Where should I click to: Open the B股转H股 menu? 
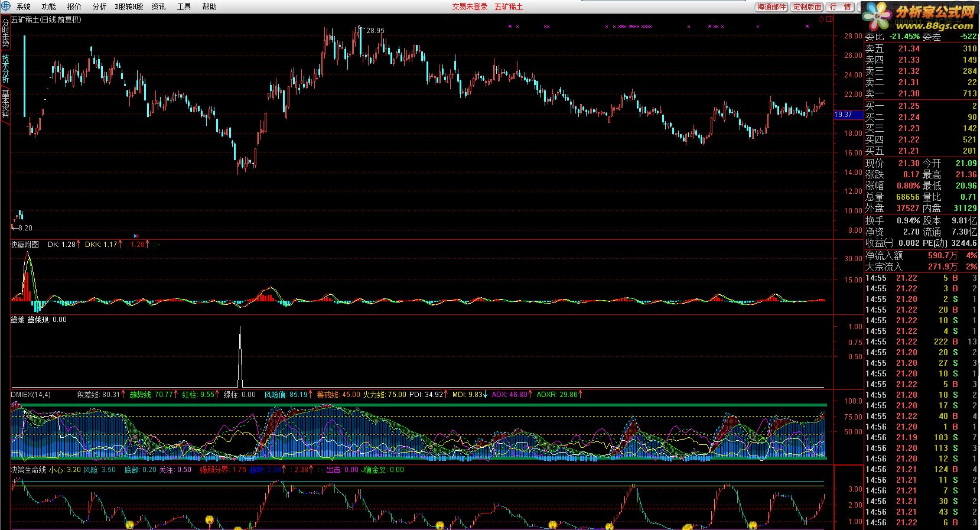129,7
